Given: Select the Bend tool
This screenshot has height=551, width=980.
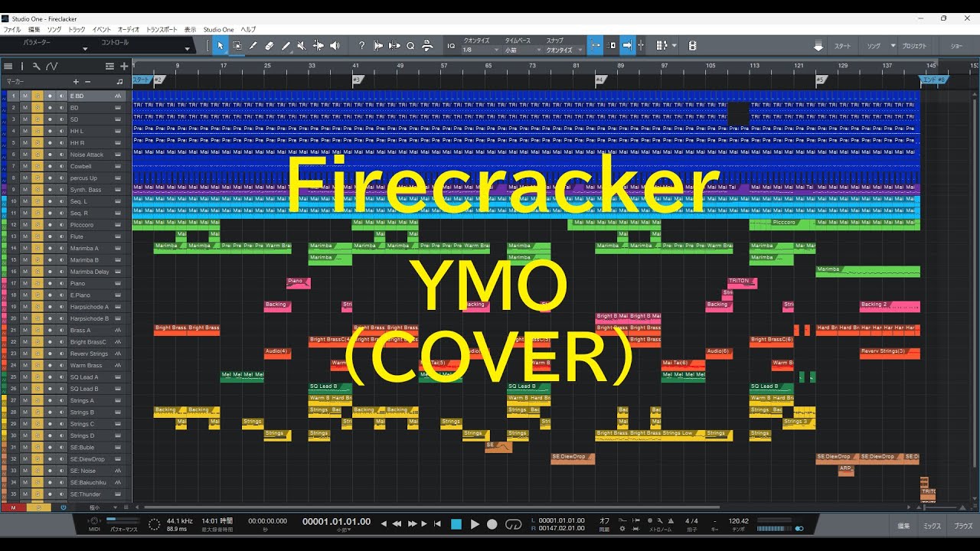Looking at the screenshot, I should pyautogui.click(x=318, y=46).
